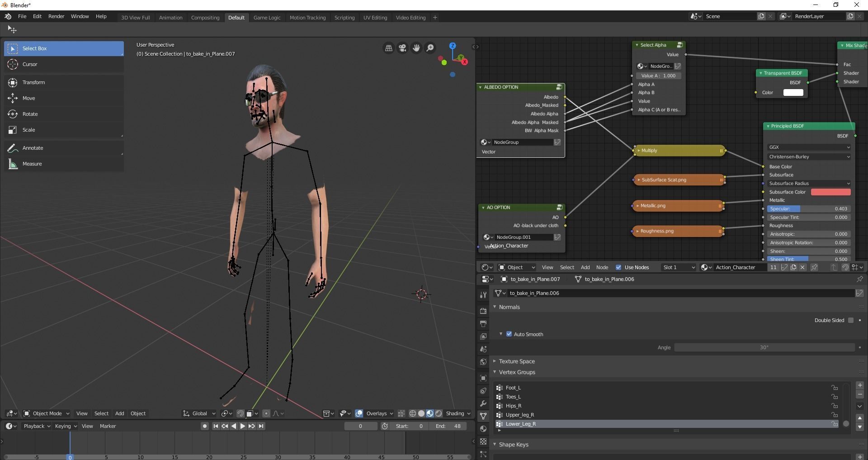The height and width of the screenshot is (460, 868).
Task: Switch to the UV Editing workspace tab
Action: (x=375, y=18)
